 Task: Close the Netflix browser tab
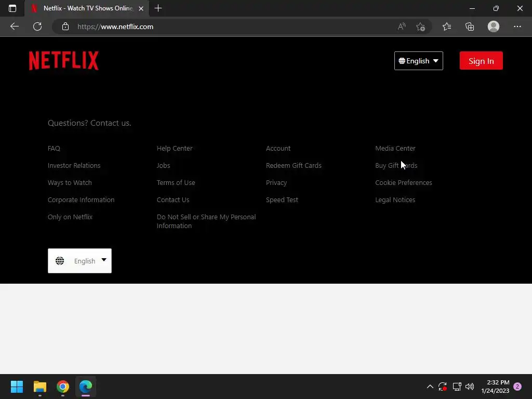[x=141, y=8]
